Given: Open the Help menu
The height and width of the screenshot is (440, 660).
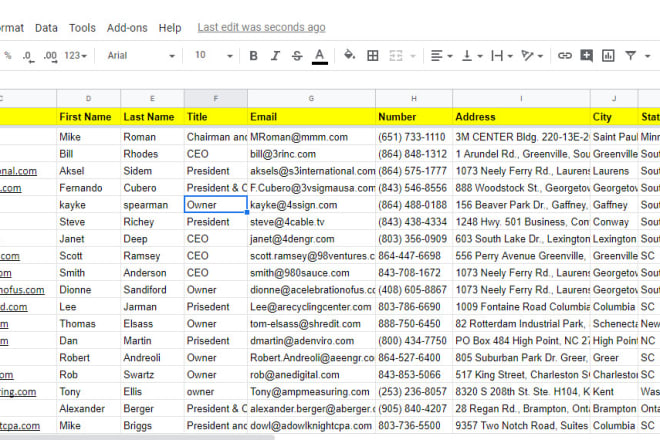Looking at the screenshot, I should point(170,28).
